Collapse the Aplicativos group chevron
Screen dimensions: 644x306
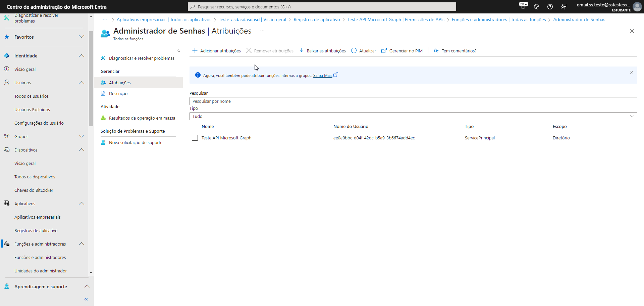(82, 203)
